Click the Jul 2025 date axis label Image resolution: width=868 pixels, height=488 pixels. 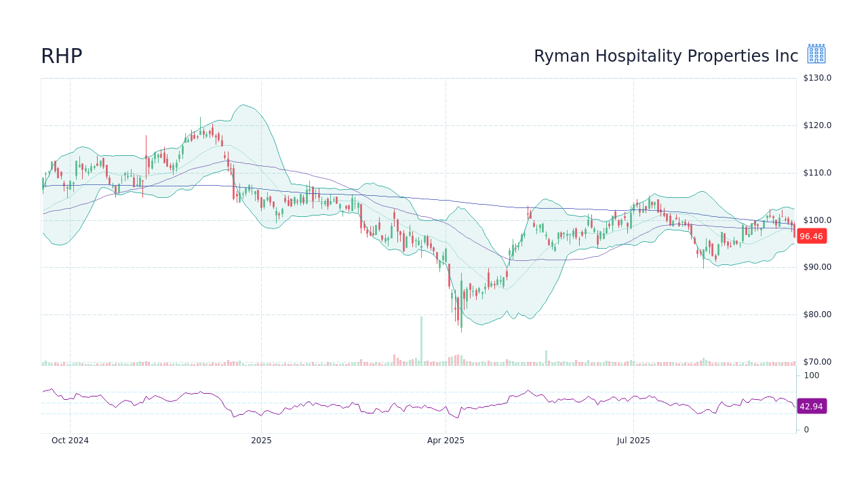(633, 441)
